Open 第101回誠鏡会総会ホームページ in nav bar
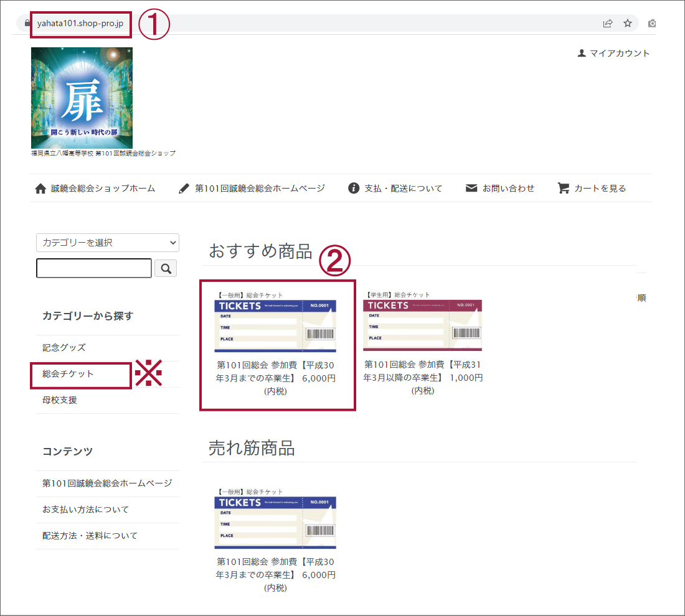 click(252, 189)
